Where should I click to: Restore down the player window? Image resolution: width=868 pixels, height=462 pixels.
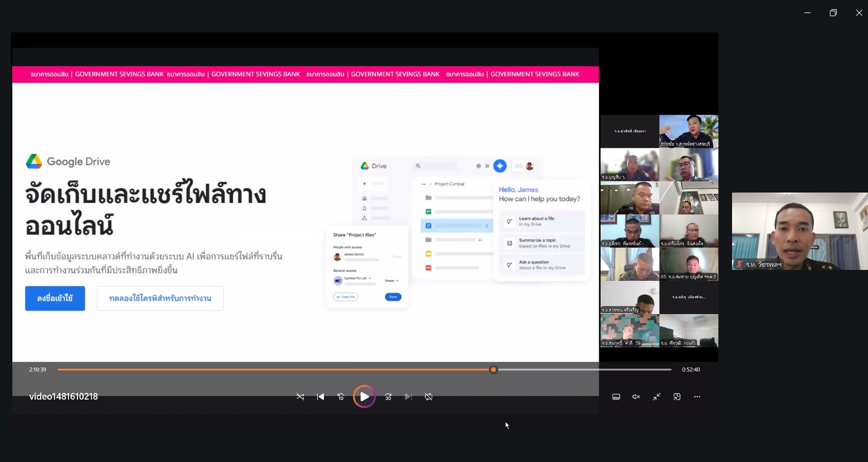[x=833, y=13]
